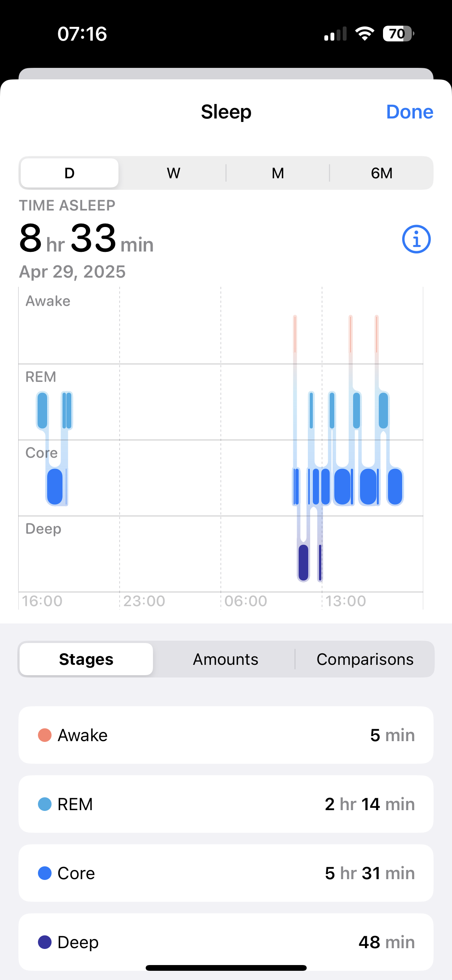Tap Done to close Sleep

click(x=409, y=112)
